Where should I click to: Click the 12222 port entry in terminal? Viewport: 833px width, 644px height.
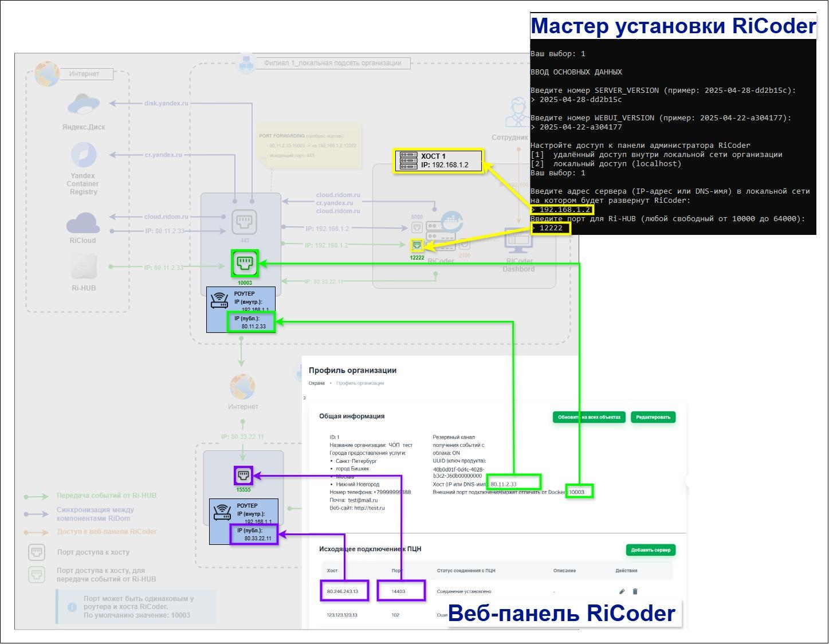coord(552,228)
